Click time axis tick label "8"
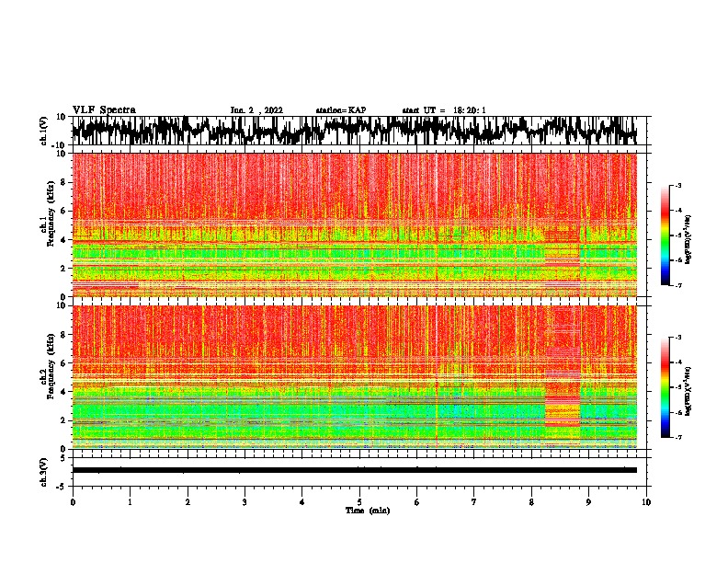Screen dimensions: 728x563 click(531, 502)
